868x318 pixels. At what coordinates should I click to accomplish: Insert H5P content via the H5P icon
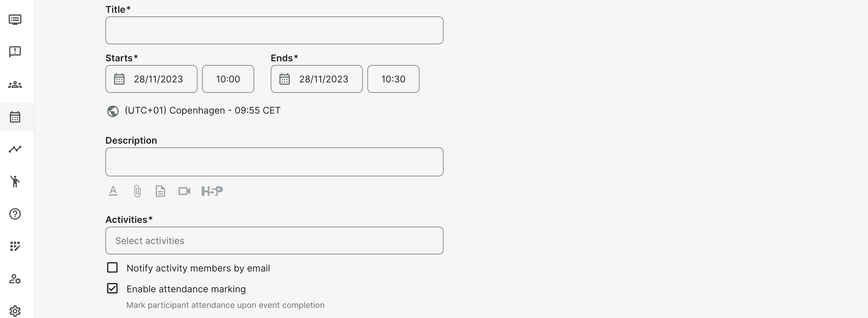[212, 191]
